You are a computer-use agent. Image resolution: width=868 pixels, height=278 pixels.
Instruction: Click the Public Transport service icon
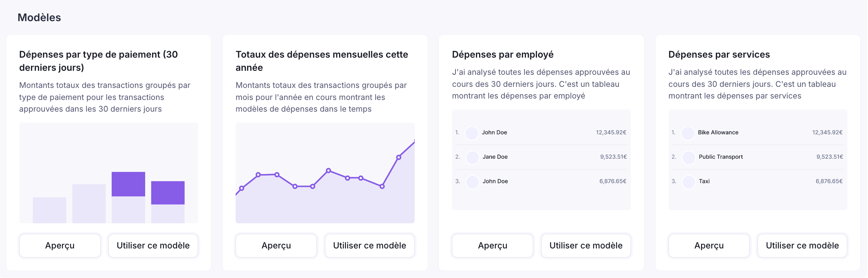coord(689,157)
